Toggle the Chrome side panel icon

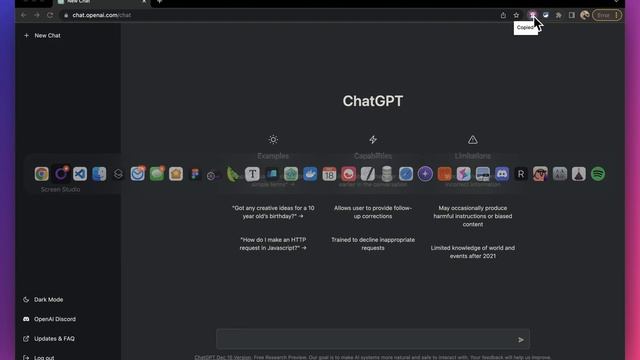[571, 15]
